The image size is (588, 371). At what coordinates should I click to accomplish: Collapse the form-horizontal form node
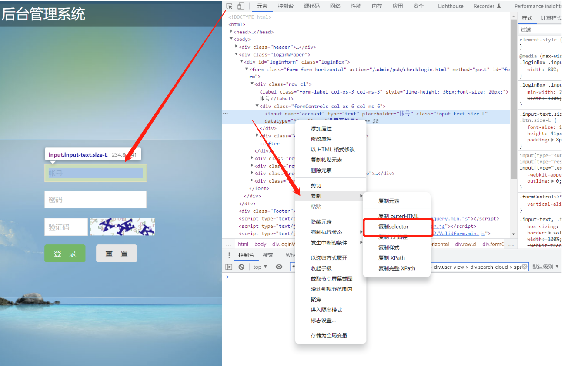(247, 69)
